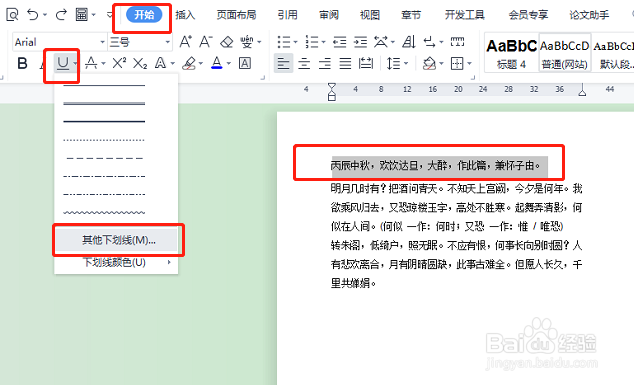Open tab stops settings icon
The image size is (634, 385).
click(457, 42)
